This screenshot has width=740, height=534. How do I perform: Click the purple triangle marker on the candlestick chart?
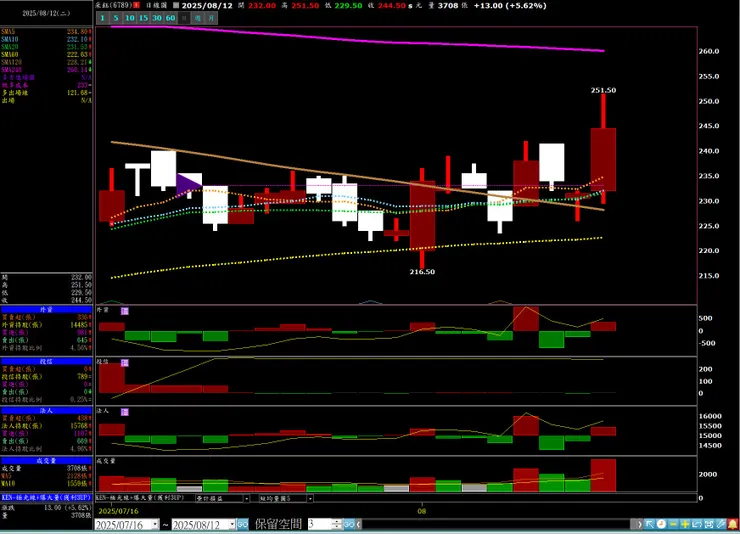click(x=189, y=184)
